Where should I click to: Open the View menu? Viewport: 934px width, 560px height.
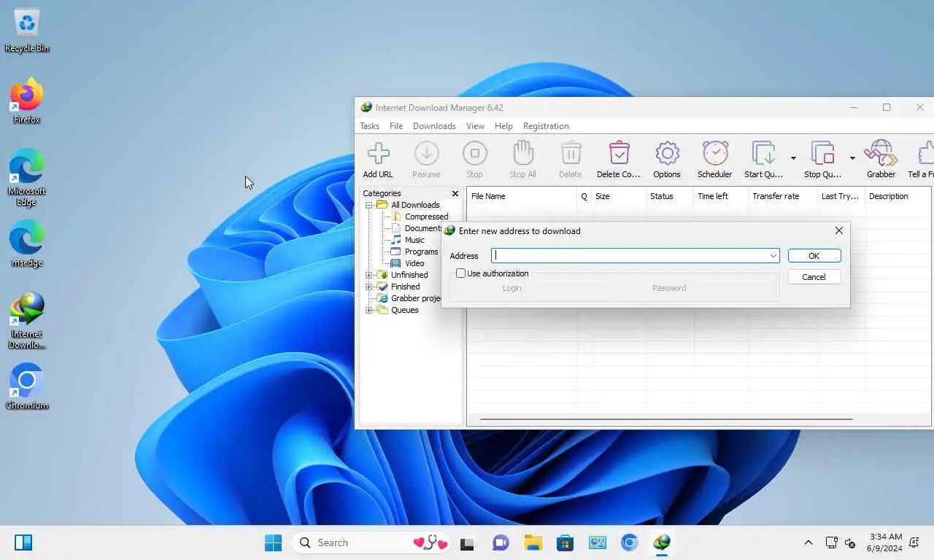475,126
